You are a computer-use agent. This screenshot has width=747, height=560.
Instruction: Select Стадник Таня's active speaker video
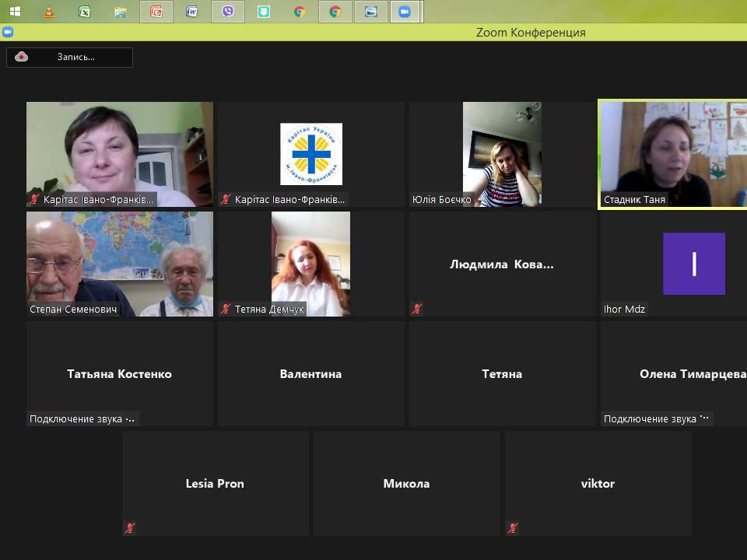[673, 154]
